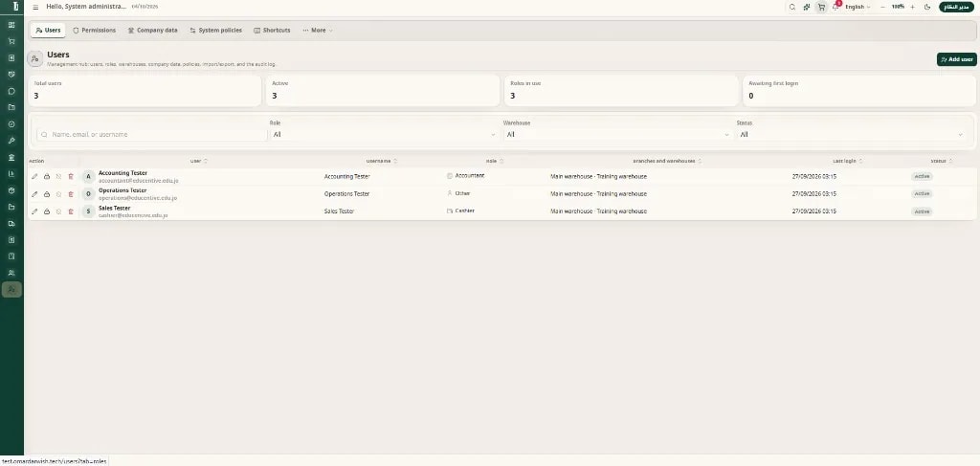The image size is (980, 466).
Task: Switch to the Users tab
Action: [x=48, y=30]
